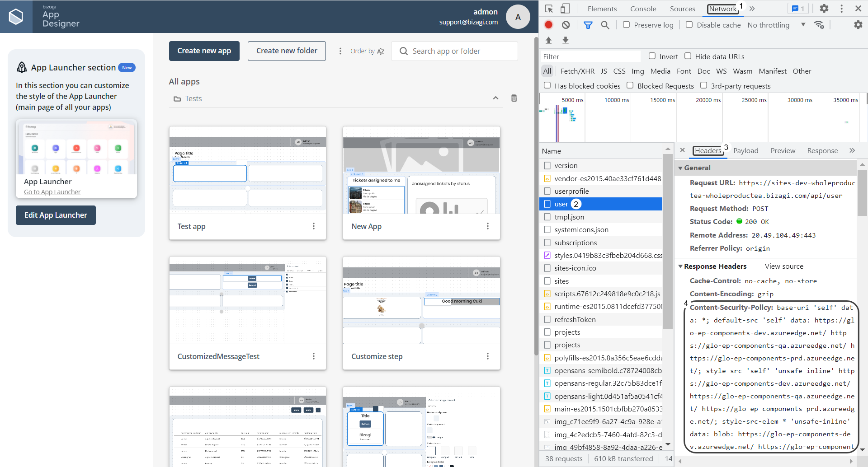Click Create new folder button
Viewport: 868px width, 467px height.
(x=287, y=51)
